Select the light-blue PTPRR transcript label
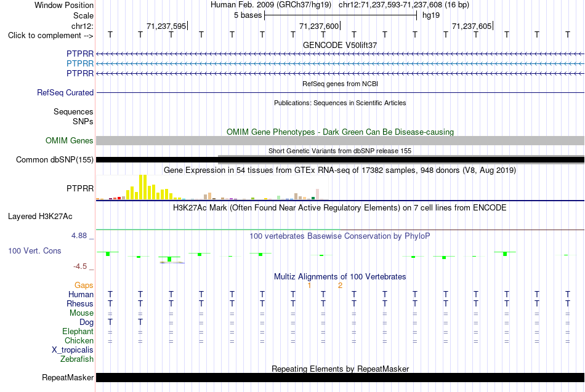This screenshot has width=585, height=392. click(80, 64)
